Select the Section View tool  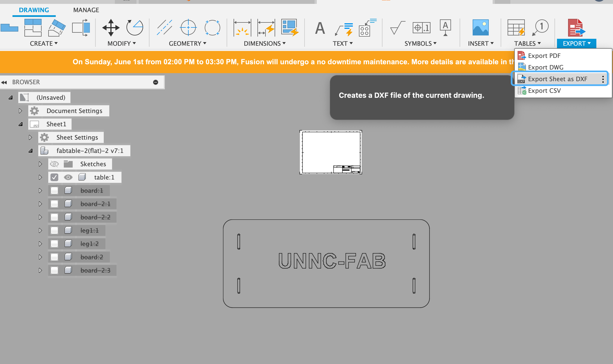57,28
